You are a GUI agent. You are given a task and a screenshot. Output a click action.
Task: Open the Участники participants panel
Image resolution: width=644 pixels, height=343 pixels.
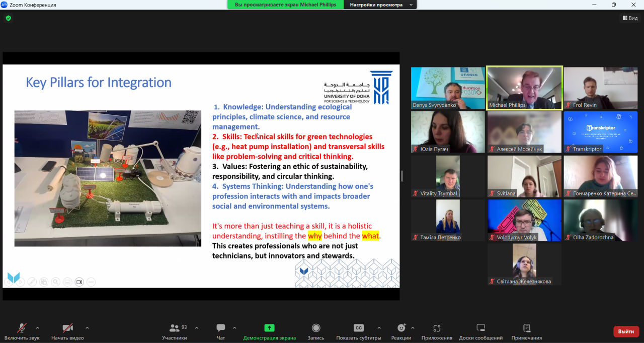(175, 328)
